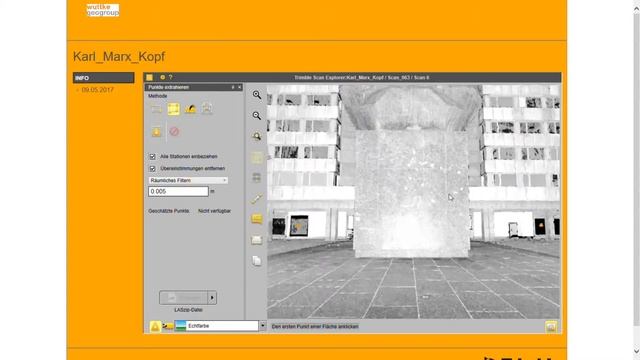Click the greyed export button

(184, 298)
